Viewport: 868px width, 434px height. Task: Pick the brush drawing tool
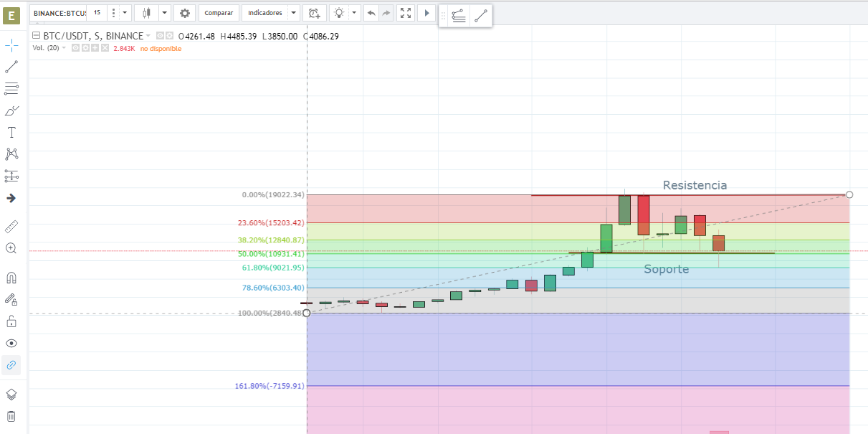[x=11, y=110]
